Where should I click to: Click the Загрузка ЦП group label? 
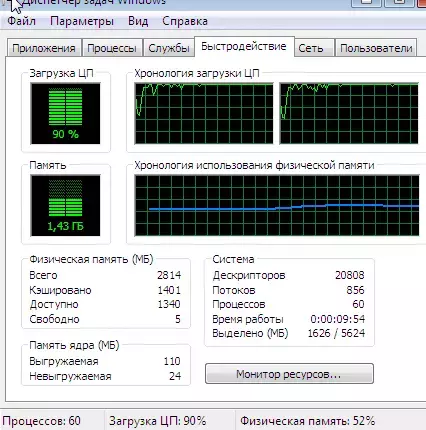pyautogui.click(x=61, y=73)
